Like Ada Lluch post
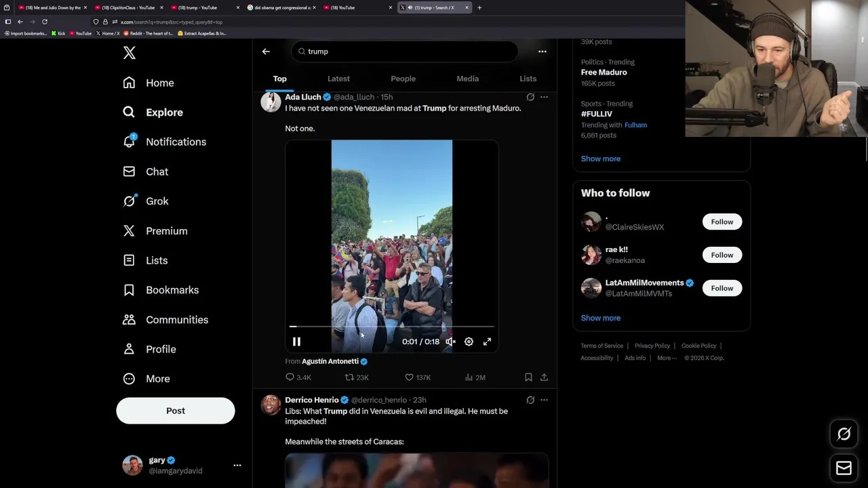Viewport: 868px width, 488px height. (417, 378)
